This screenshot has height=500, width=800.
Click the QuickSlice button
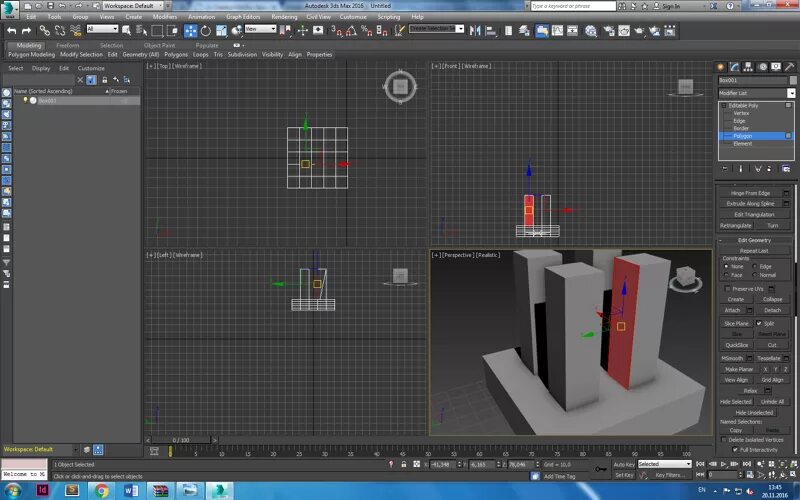click(x=736, y=345)
